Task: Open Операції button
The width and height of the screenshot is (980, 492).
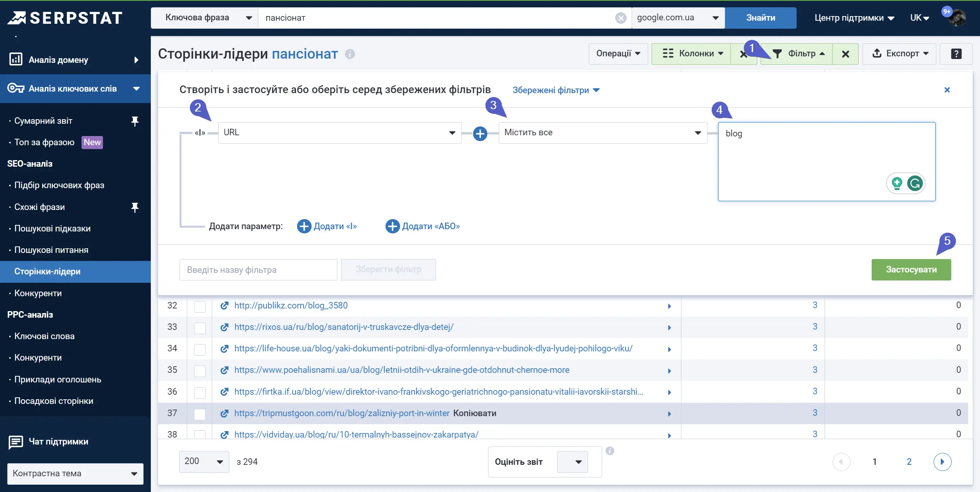Action: tap(618, 54)
